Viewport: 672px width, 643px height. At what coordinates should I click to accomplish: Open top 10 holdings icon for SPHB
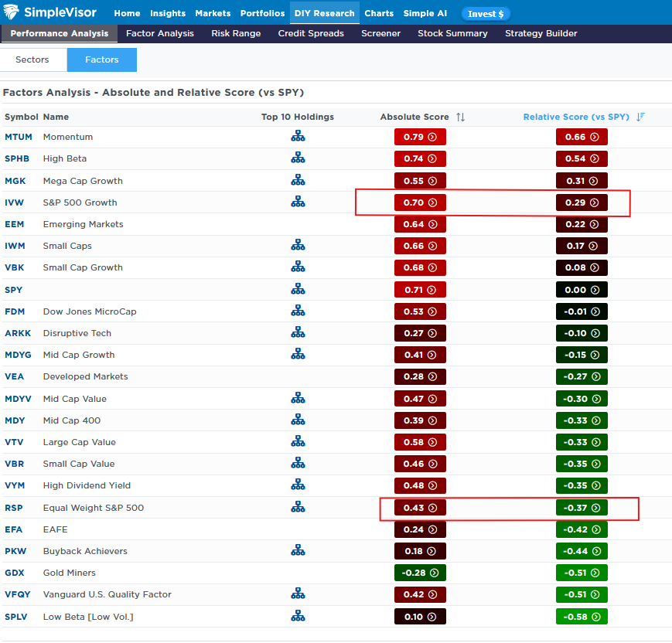298,158
